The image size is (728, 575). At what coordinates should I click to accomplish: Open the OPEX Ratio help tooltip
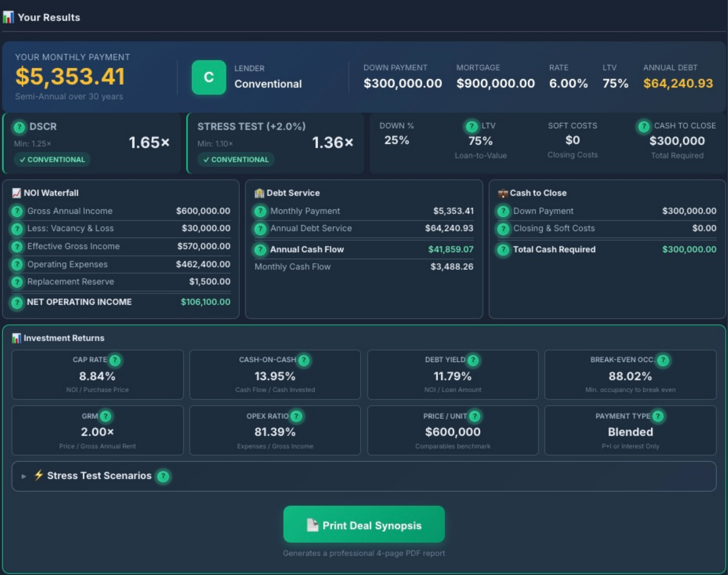(296, 416)
